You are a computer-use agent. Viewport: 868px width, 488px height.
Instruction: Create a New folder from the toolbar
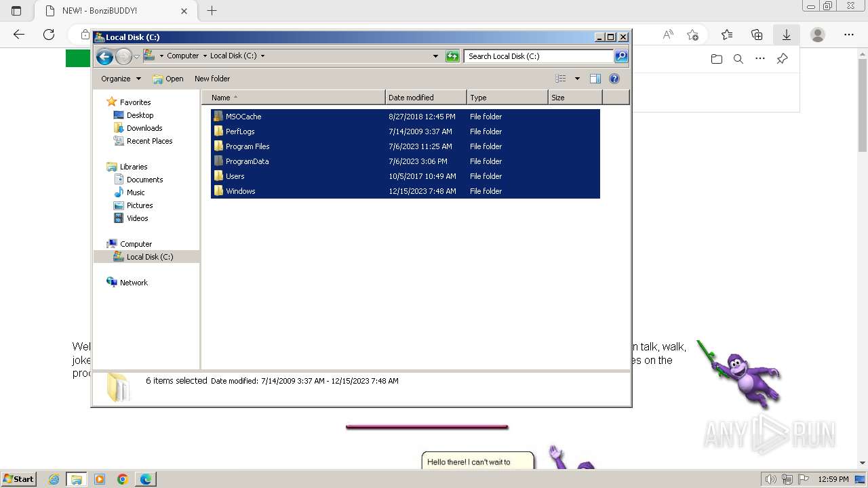[212, 79]
